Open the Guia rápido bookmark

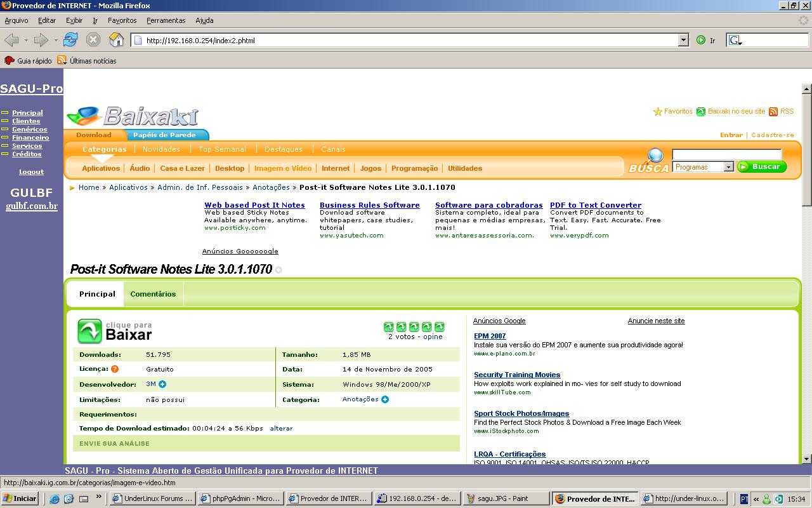point(29,61)
